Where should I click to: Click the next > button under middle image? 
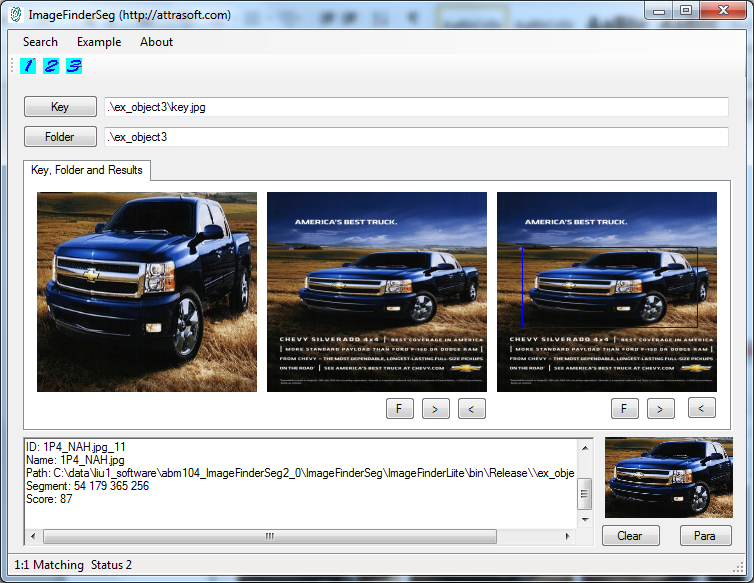tap(436, 409)
